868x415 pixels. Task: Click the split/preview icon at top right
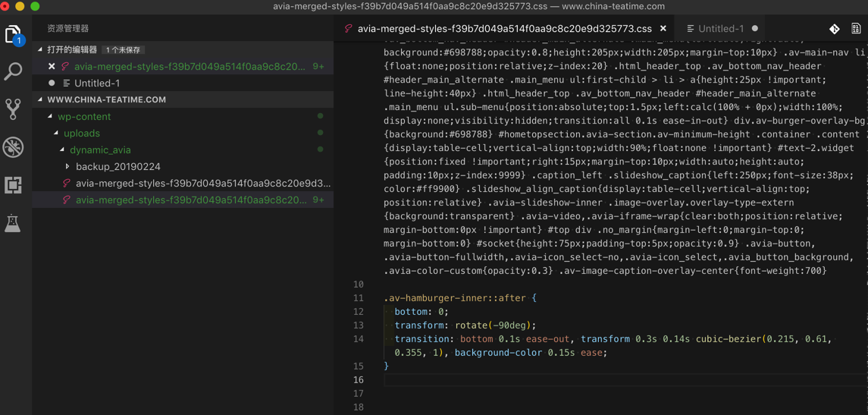[856, 29]
